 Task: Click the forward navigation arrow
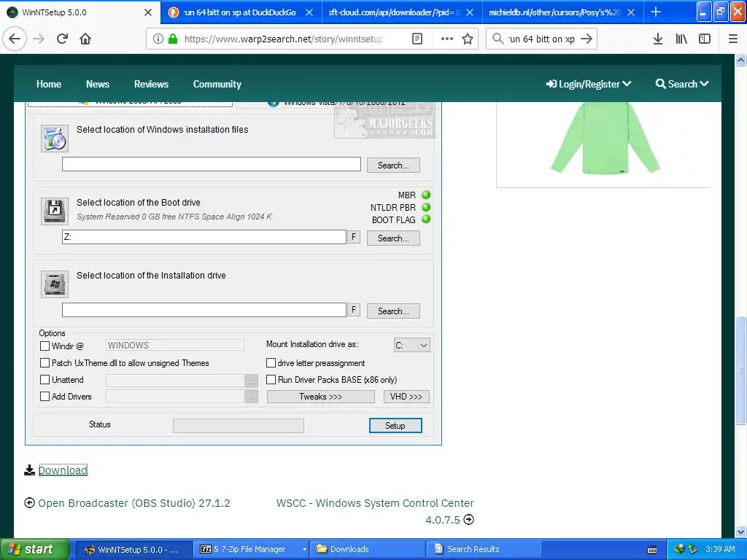click(x=39, y=39)
